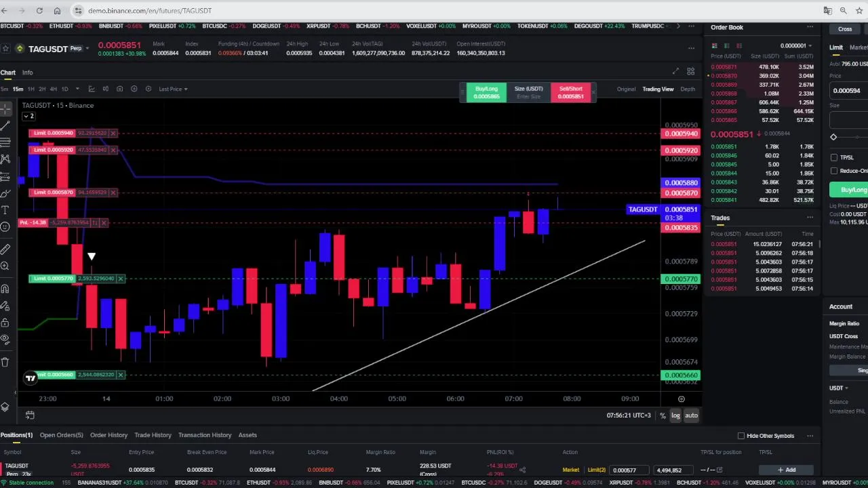Open technical indicators from chart toolbar
Screen dimensions: 868x488
click(91, 89)
